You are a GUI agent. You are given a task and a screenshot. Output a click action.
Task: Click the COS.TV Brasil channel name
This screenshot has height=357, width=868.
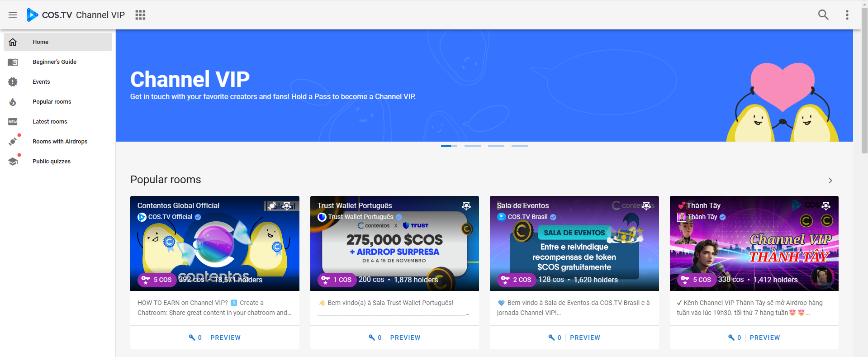pyautogui.click(x=528, y=217)
